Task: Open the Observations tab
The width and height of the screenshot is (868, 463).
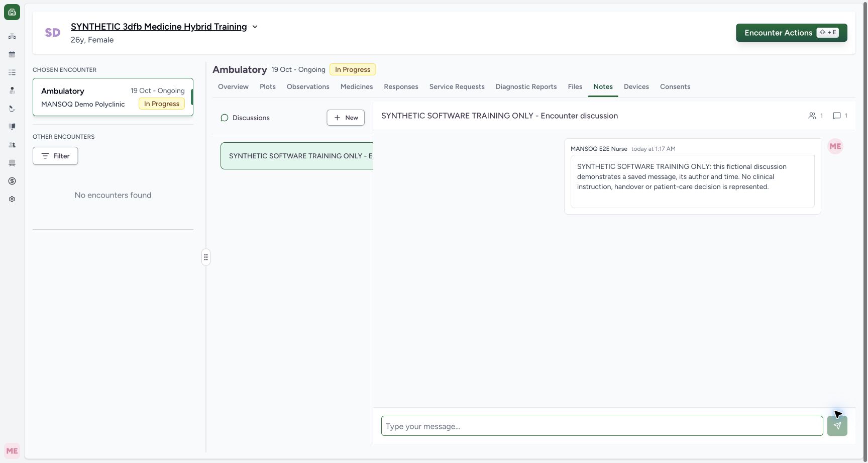Action: [308, 86]
